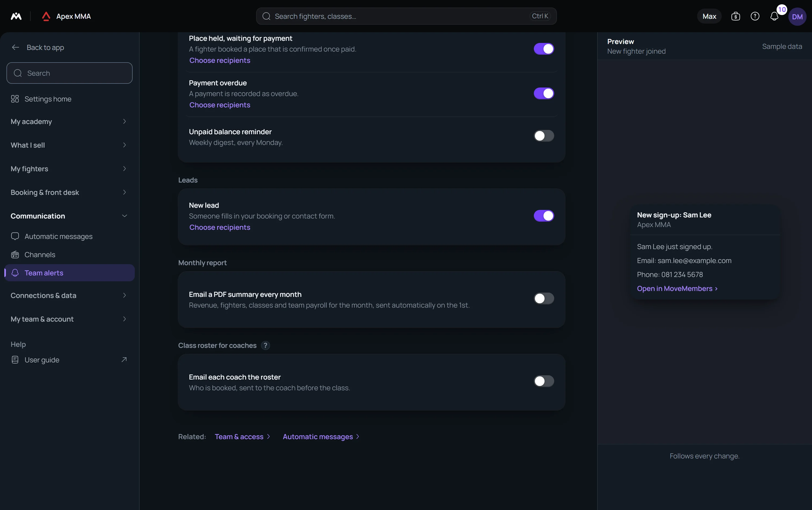Viewport: 812px width, 510px height.
Task: Click Open in MoveMembers link in preview
Action: point(677,289)
